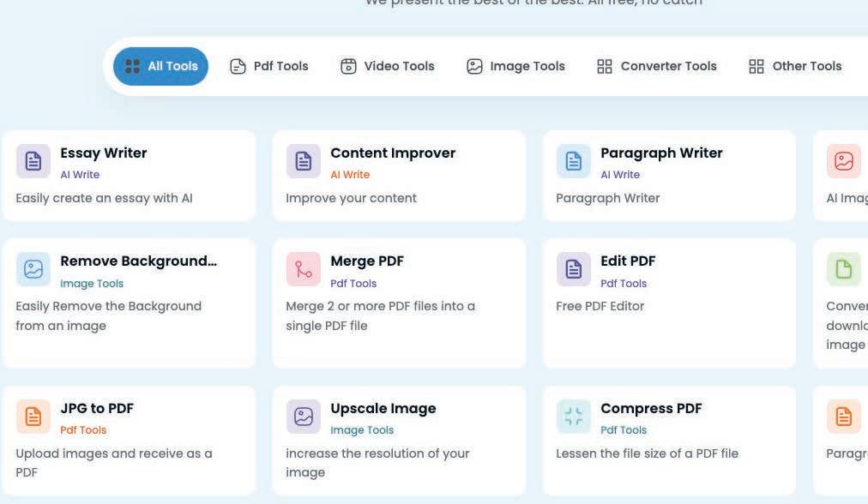
Task: Click 'Easily create an essay with AI' description
Action: (x=104, y=198)
